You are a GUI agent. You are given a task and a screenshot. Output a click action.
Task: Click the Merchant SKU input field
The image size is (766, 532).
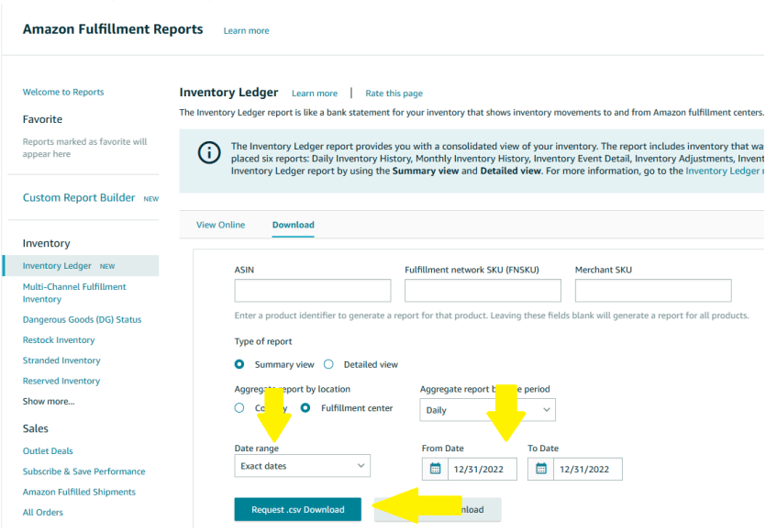click(653, 291)
